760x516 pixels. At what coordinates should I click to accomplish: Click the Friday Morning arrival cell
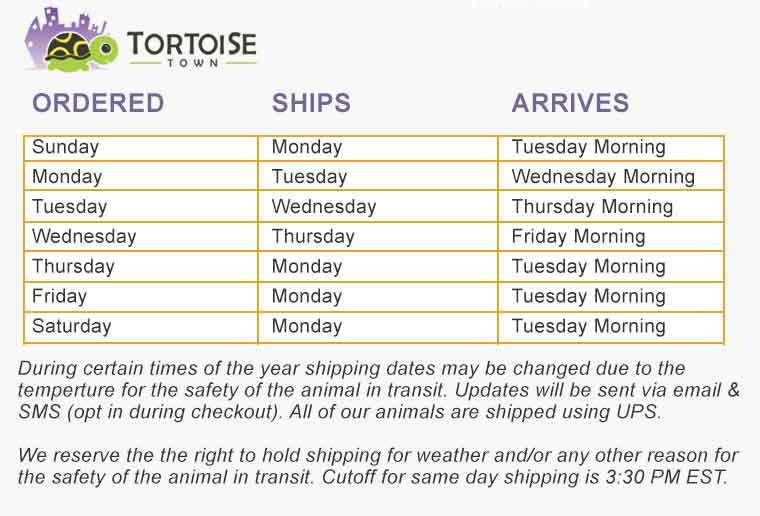pyautogui.click(x=611, y=236)
